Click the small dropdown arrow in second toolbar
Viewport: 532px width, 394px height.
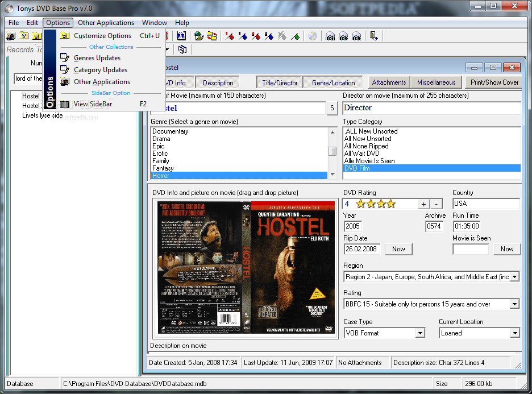pos(167,49)
